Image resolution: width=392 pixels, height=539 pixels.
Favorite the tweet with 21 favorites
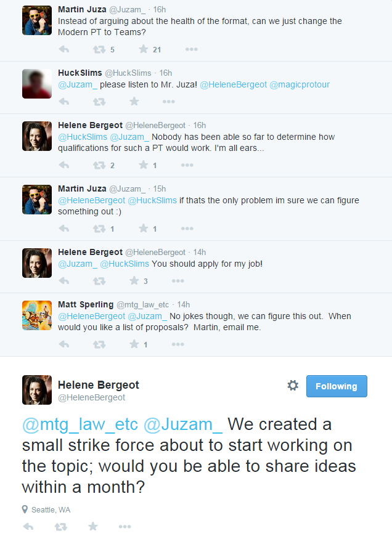tap(143, 49)
